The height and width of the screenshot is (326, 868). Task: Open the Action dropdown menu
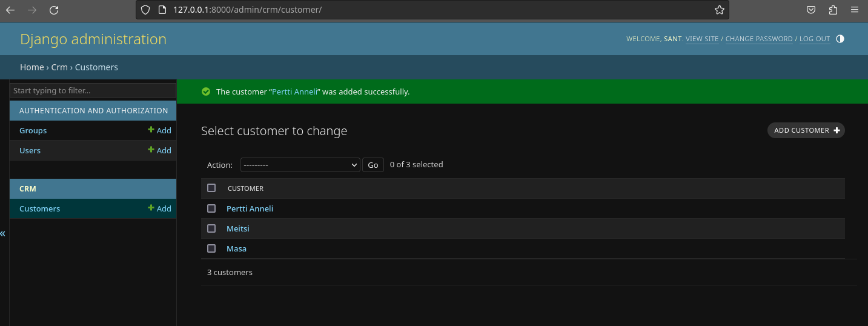tap(300, 165)
